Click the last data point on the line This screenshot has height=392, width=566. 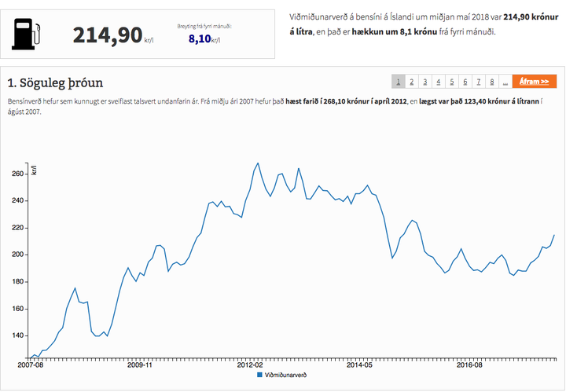point(554,235)
